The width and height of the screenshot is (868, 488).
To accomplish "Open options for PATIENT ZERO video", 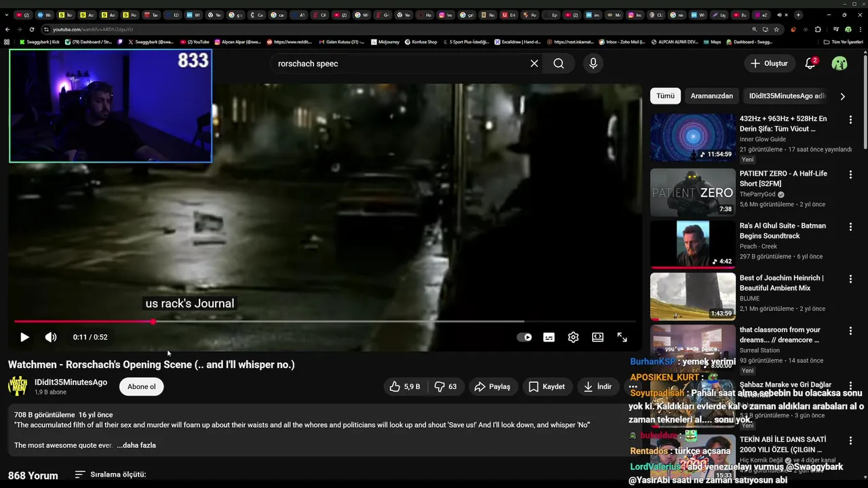I will [850, 174].
